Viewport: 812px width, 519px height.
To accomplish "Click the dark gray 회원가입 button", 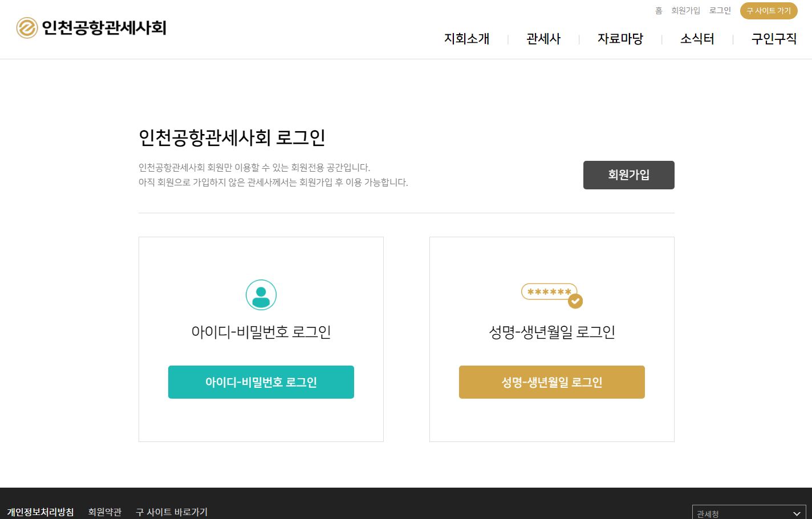I will click(628, 175).
